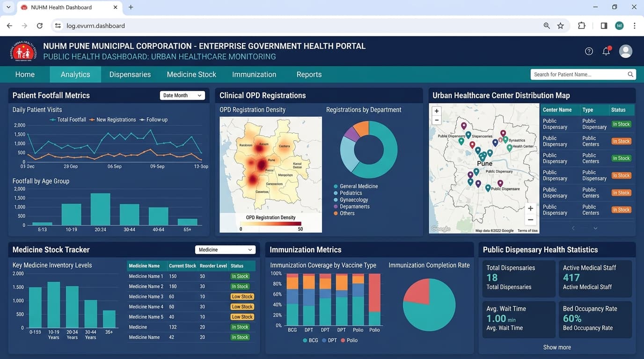Screen dimensions: 644x359
Task: Open the notifications bell icon
Action: coord(607,51)
